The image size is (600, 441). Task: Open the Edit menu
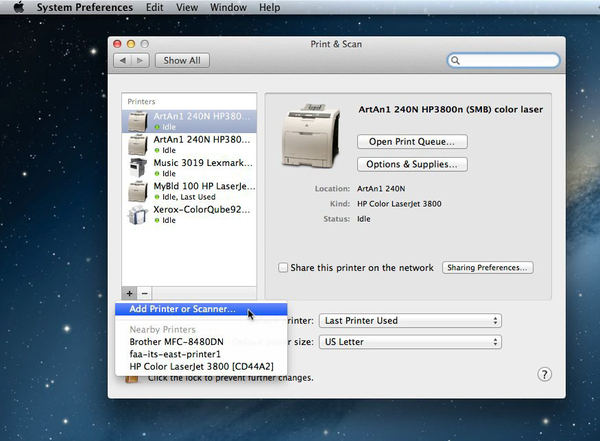(155, 7)
